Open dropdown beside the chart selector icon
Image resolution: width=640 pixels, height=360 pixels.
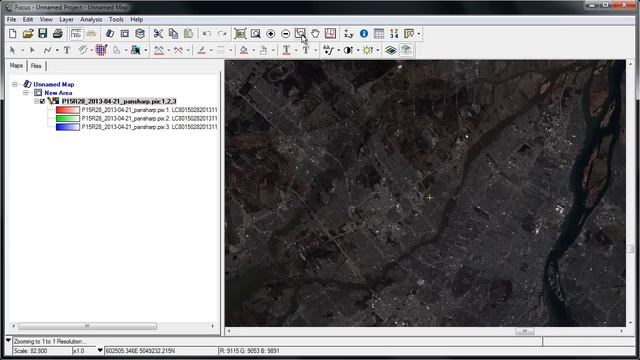click(x=419, y=33)
